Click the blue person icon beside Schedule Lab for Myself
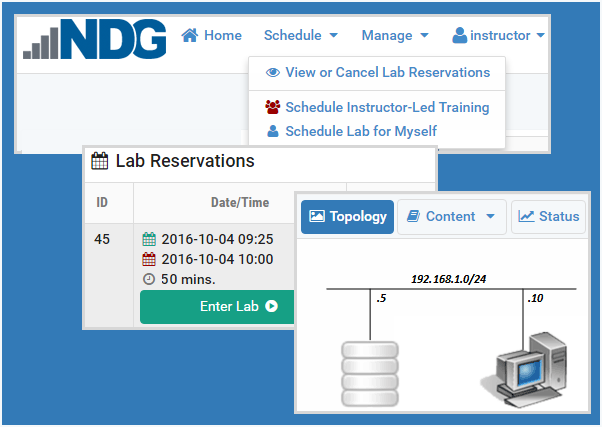The width and height of the screenshot is (602, 427). point(273,131)
